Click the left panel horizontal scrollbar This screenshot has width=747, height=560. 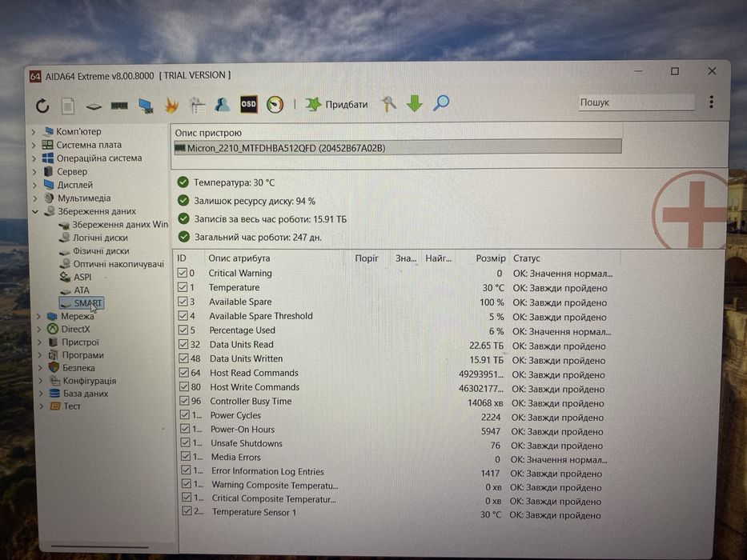100,546
